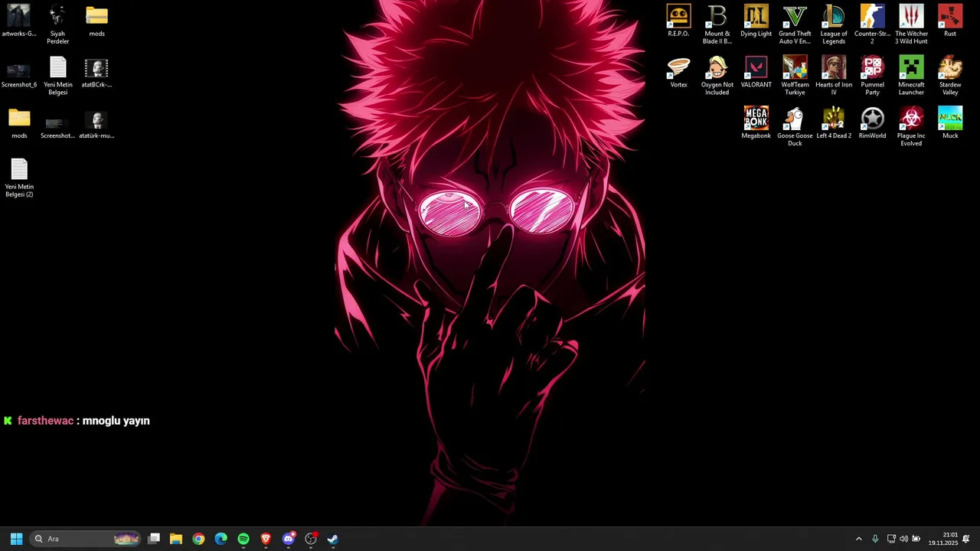Switch to Brave browser on the taskbar
980x551 pixels.
point(266,539)
